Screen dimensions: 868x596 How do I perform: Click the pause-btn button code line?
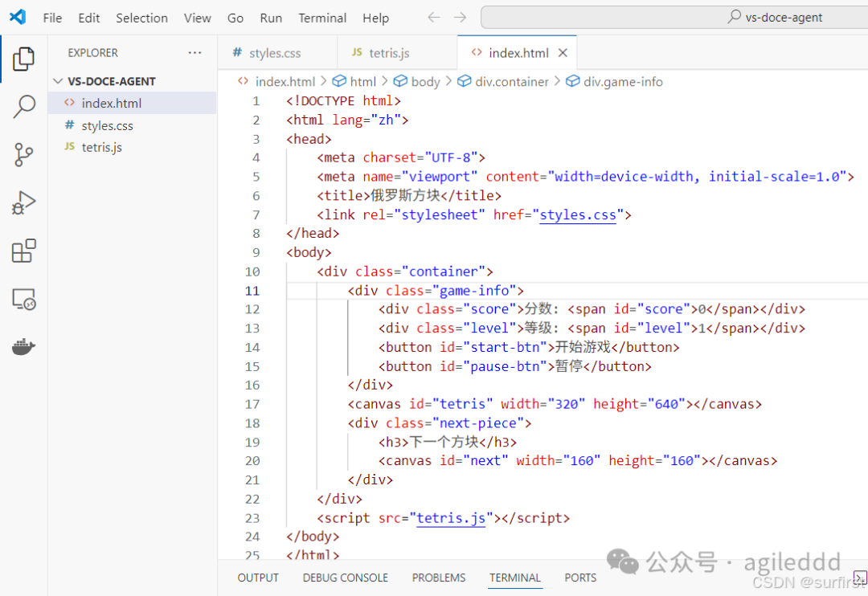tap(515, 366)
